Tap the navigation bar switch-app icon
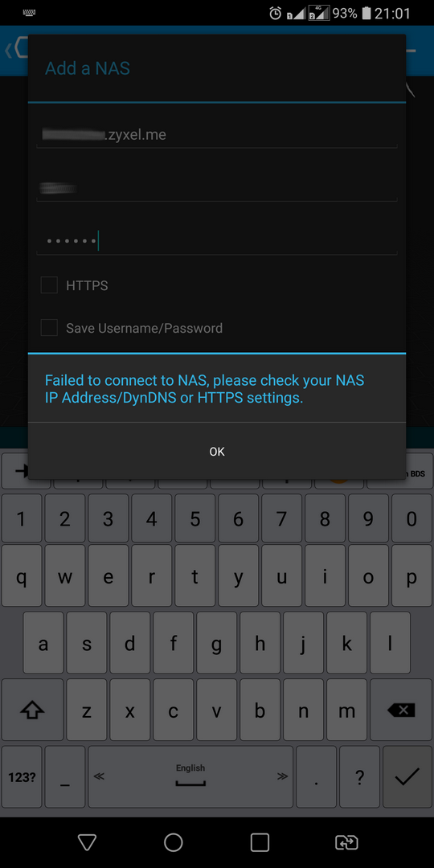The image size is (434, 868). tap(346, 842)
